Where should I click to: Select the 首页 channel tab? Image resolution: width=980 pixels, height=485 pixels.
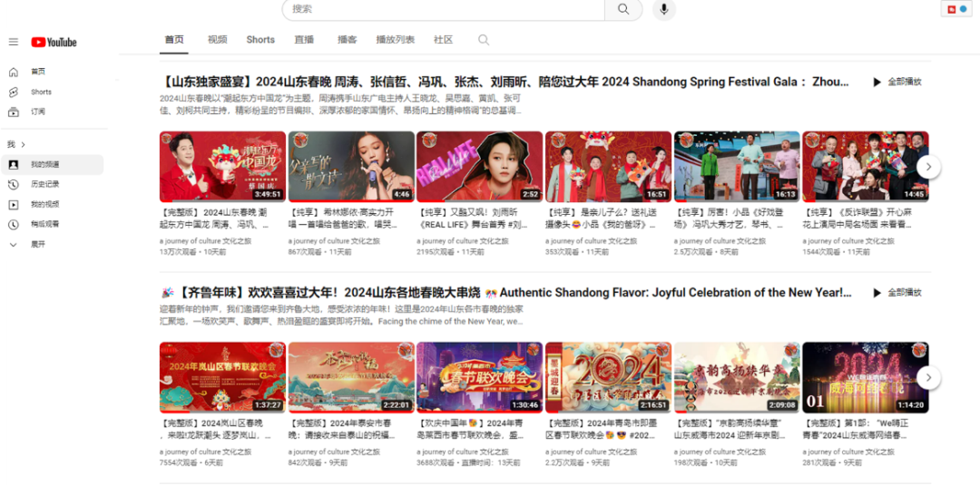pos(174,39)
